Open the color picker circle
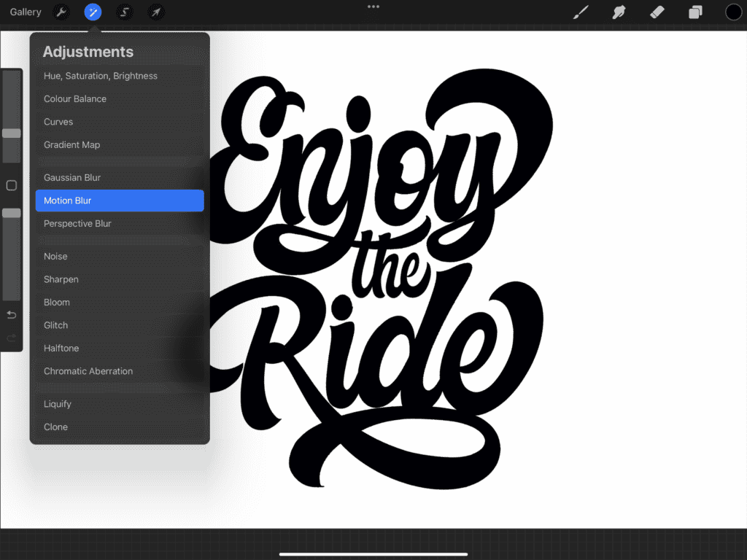The height and width of the screenshot is (560, 747). tap(732, 12)
